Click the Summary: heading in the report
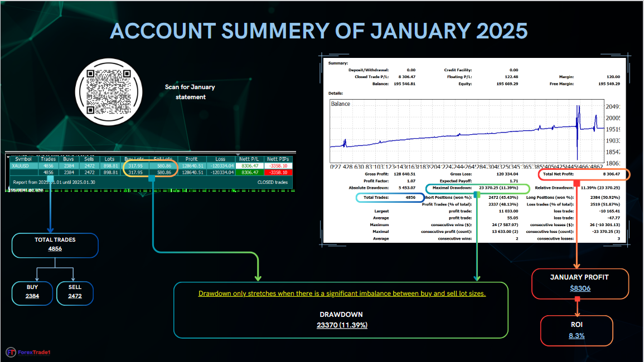644x362 pixels. click(338, 63)
